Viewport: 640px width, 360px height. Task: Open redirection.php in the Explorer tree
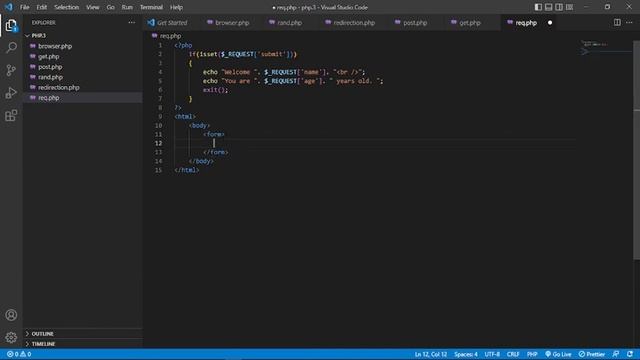[58, 87]
